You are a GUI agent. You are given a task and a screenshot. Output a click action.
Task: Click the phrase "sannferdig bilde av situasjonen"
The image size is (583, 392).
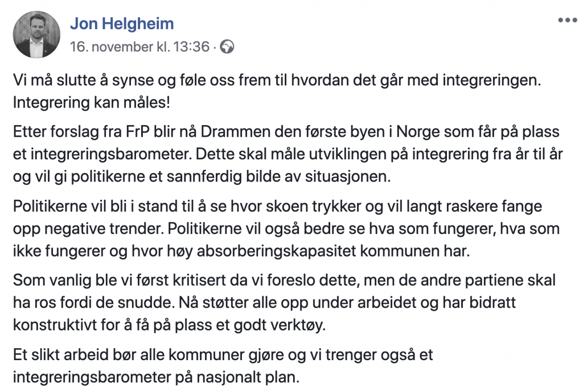[289, 176]
